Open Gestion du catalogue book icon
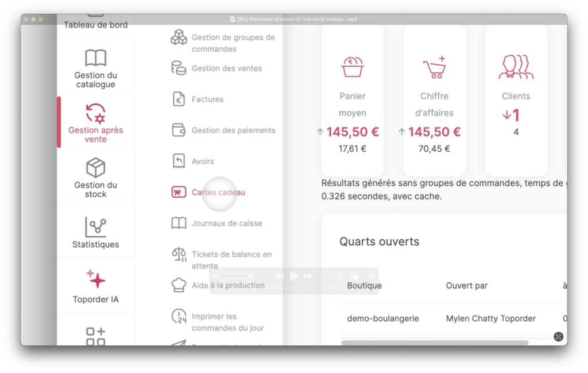This screenshot has height=373, width=588. tap(96, 58)
